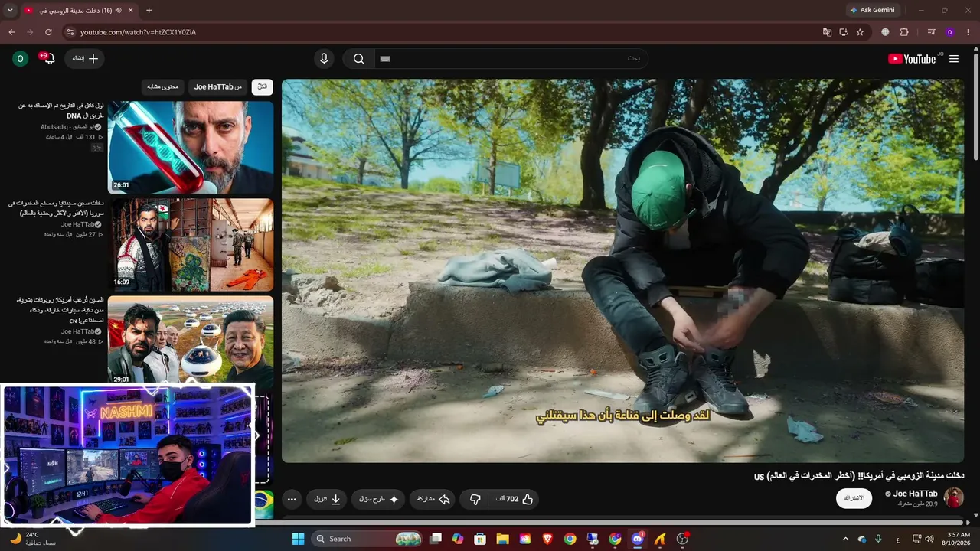Screen dimensions: 980x551
Task: Show hidden system tray icons
Action: click(x=845, y=539)
